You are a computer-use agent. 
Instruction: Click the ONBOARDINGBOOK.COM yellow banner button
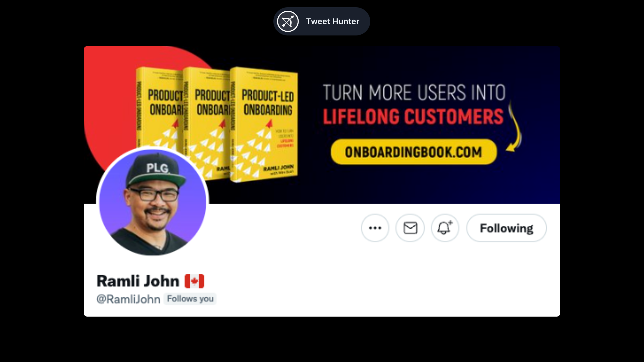pyautogui.click(x=414, y=152)
